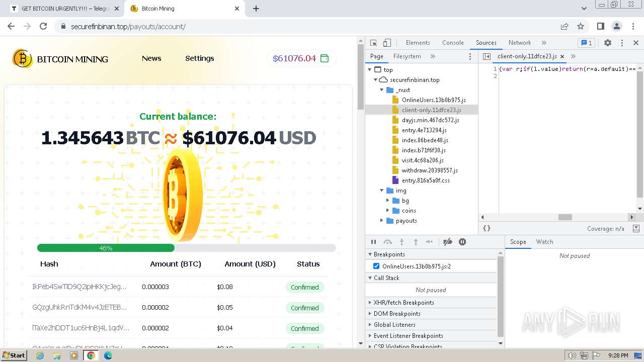644x362 pixels.
Task: Click the Bitcoin Mining logo
Action: pyautogui.click(x=60, y=59)
